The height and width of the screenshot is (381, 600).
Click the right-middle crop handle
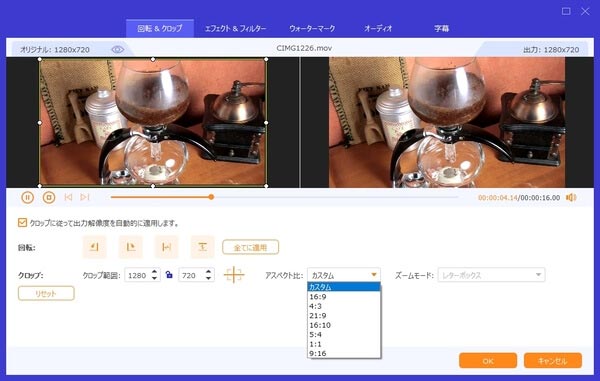[x=266, y=123]
